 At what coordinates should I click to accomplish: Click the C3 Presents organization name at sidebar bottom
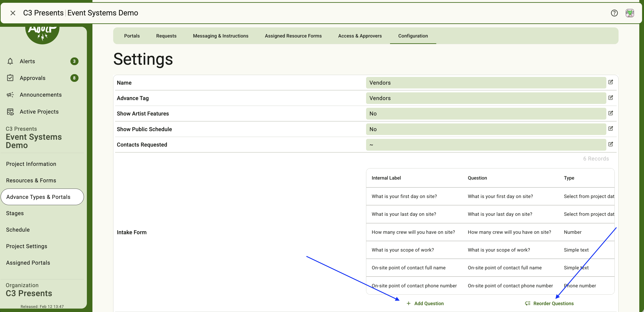tap(29, 294)
